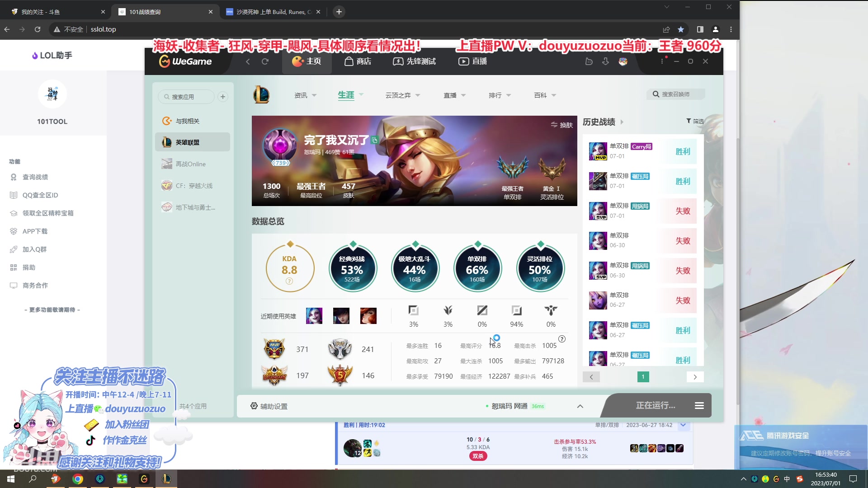Click the summoner profile avatar
Screen dimensions: 868x488
[280, 145]
